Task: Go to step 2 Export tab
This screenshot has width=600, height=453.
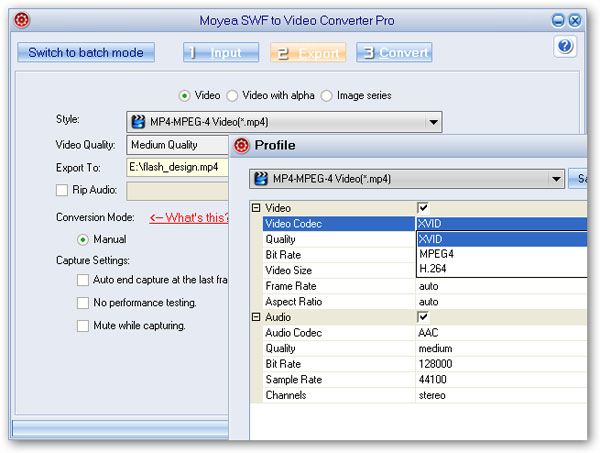Action: point(308,52)
